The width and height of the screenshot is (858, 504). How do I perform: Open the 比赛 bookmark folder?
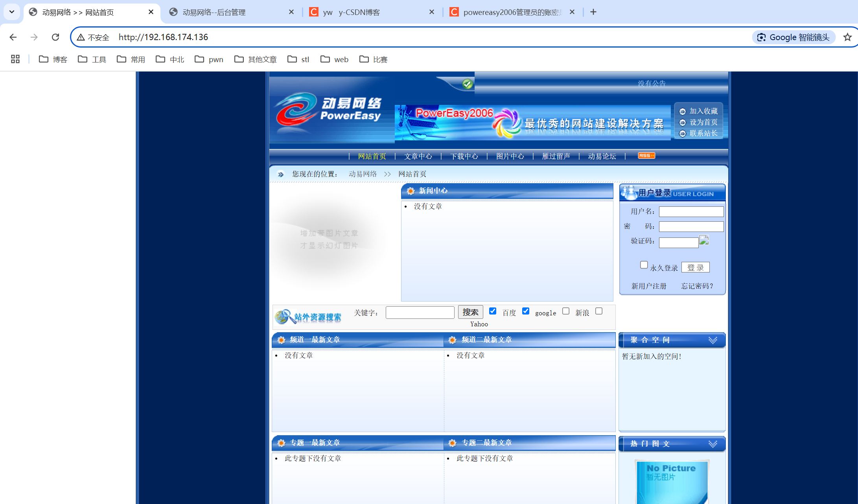(374, 59)
